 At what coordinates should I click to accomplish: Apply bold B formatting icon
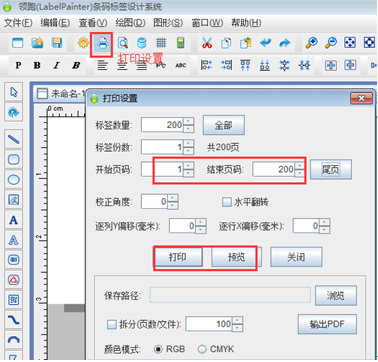coord(37,65)
